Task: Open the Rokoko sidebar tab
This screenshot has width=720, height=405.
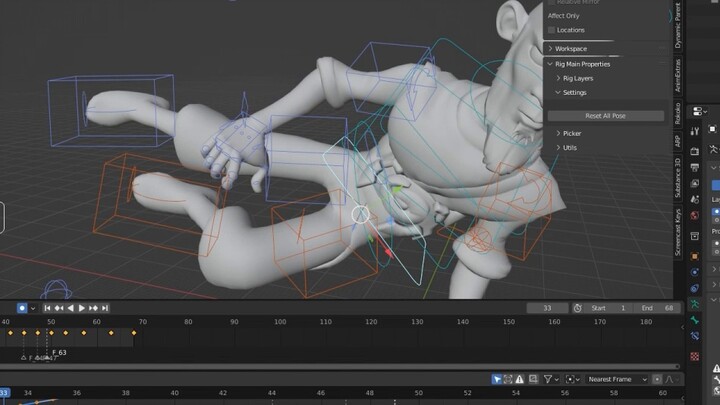Action: (678, 113)
